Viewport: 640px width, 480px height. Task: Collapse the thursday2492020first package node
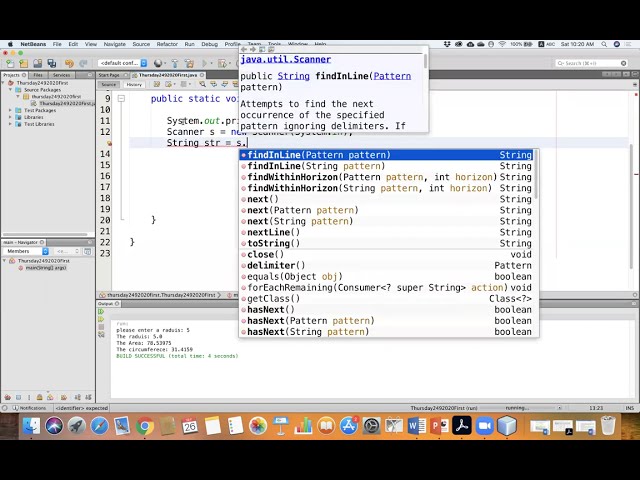click(x=18, y=97)
